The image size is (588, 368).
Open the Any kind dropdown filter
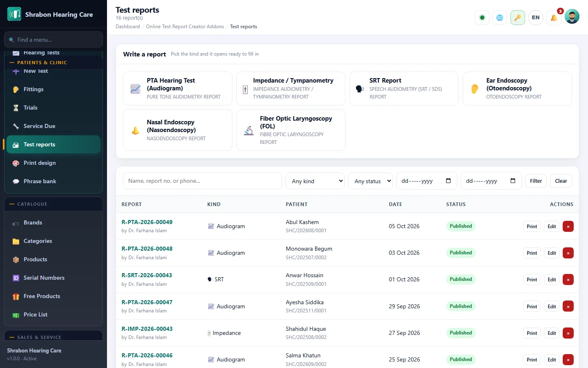315,181
